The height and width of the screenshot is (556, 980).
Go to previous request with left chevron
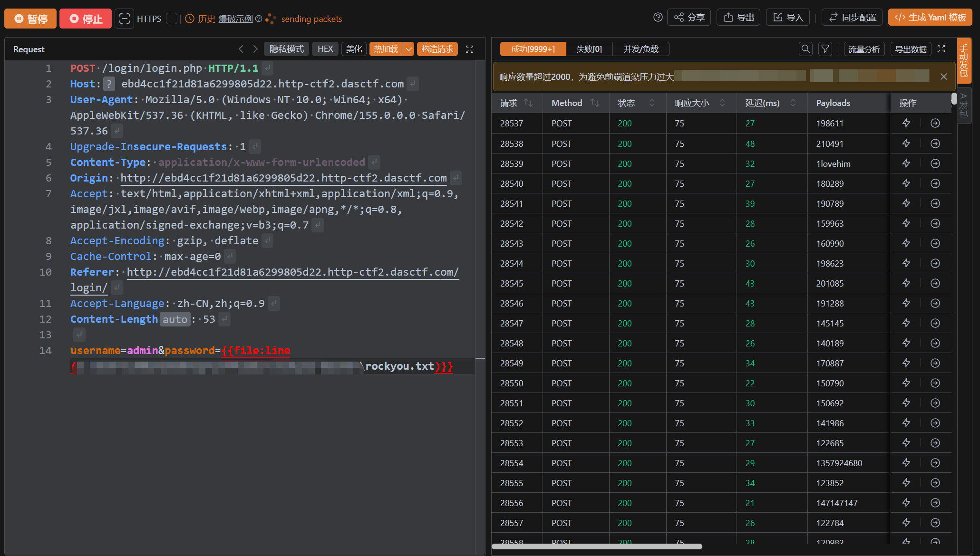click(x=241, y=49)
